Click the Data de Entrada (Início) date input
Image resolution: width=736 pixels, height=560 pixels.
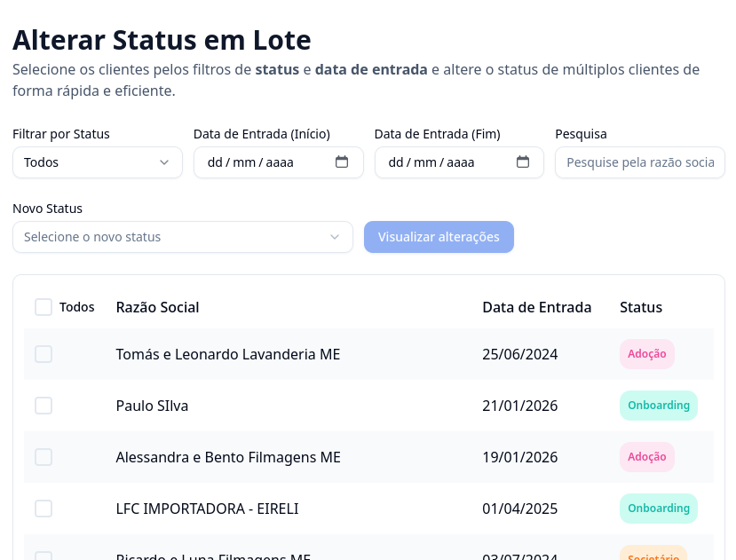(266, 162)
